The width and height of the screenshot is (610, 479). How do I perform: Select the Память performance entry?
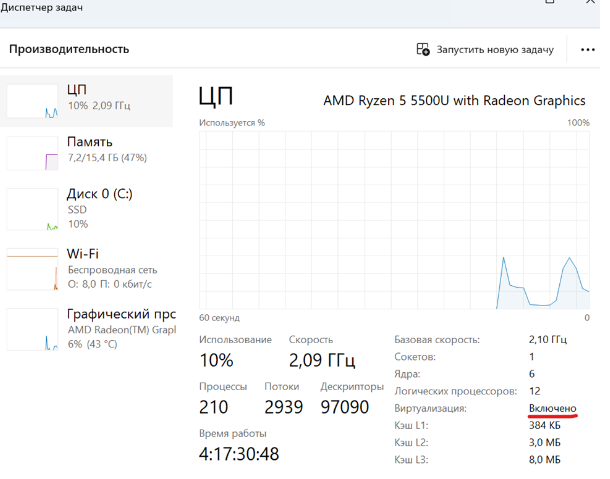(x=86, y=153)
